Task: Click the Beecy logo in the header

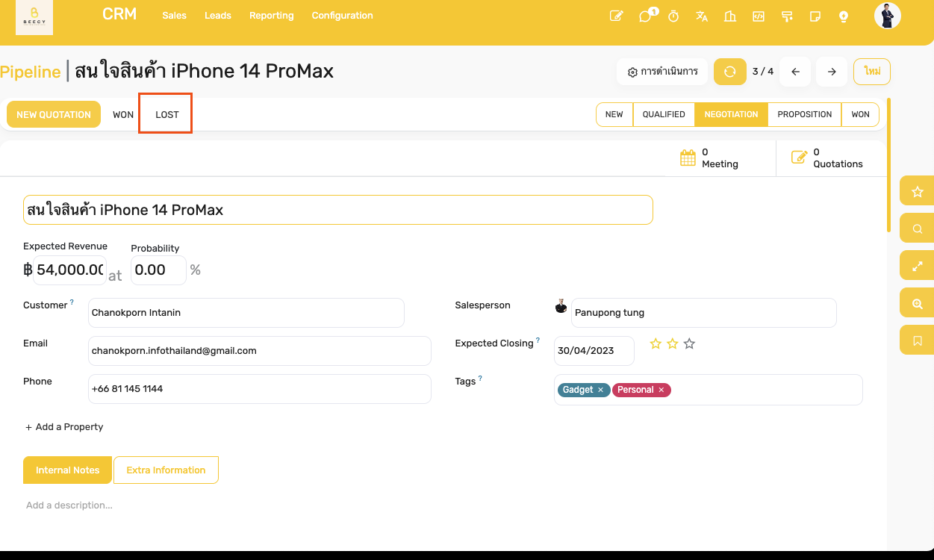Action: click(x=34, y=16)
